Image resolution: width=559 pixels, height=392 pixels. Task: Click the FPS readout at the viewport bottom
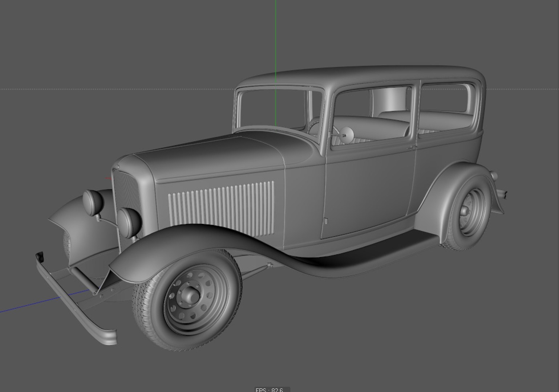tap(269, 390)
